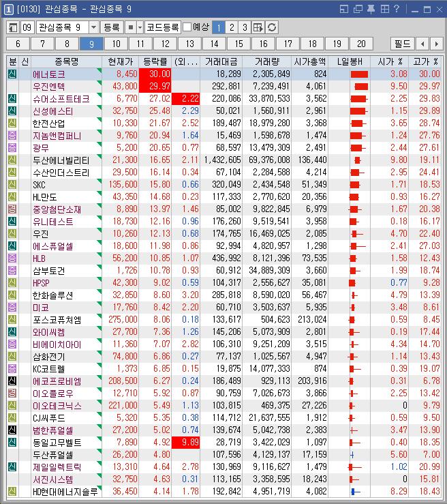The height and width of the screenshot is (504, 447).
Task: Select the 두산에너빌리티 stock name
Action: point(61,160)
